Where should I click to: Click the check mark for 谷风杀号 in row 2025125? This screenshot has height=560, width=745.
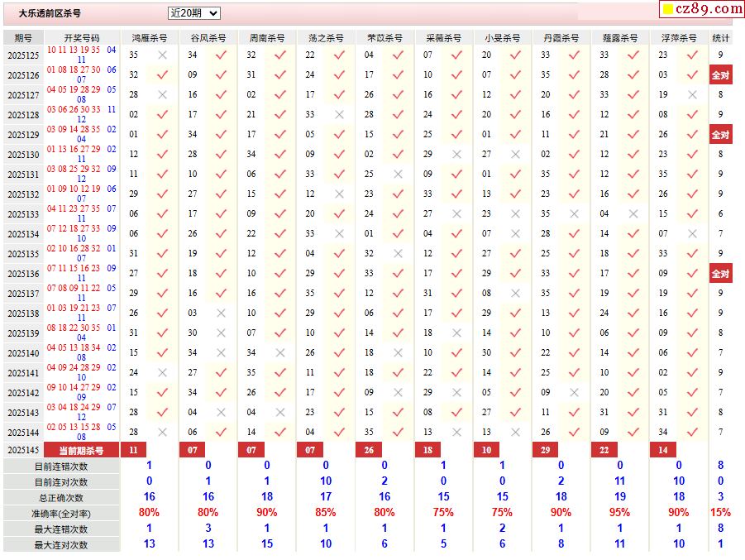(221, 55)
